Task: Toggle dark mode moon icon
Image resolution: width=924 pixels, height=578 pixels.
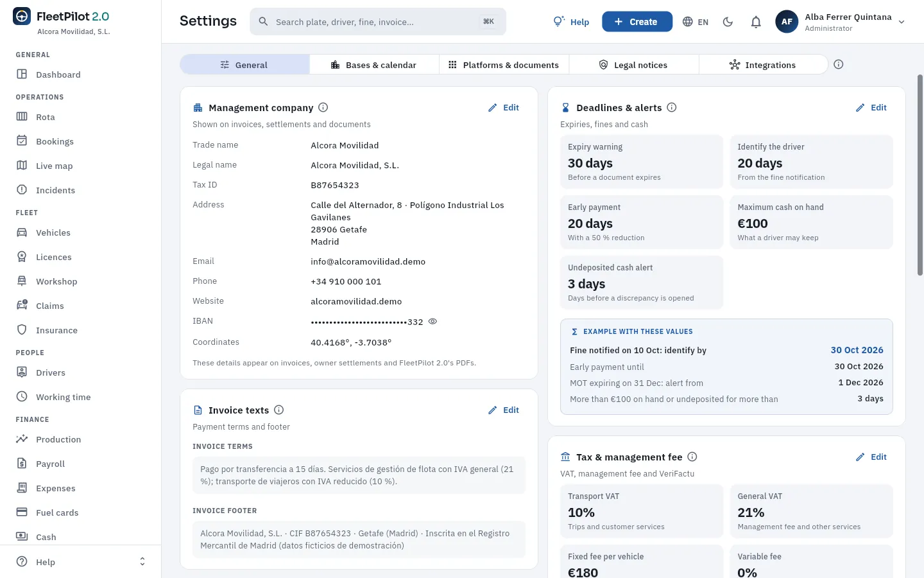Action: [x=728, y=22]
